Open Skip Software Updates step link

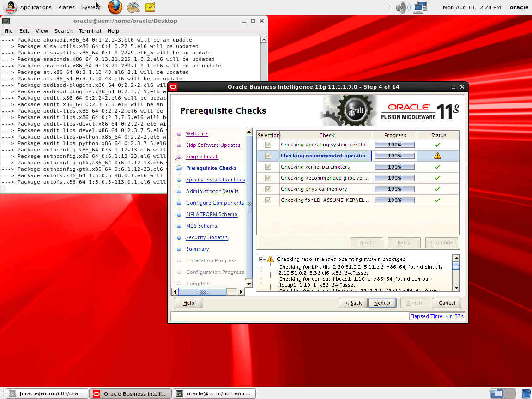pos(213,145)
